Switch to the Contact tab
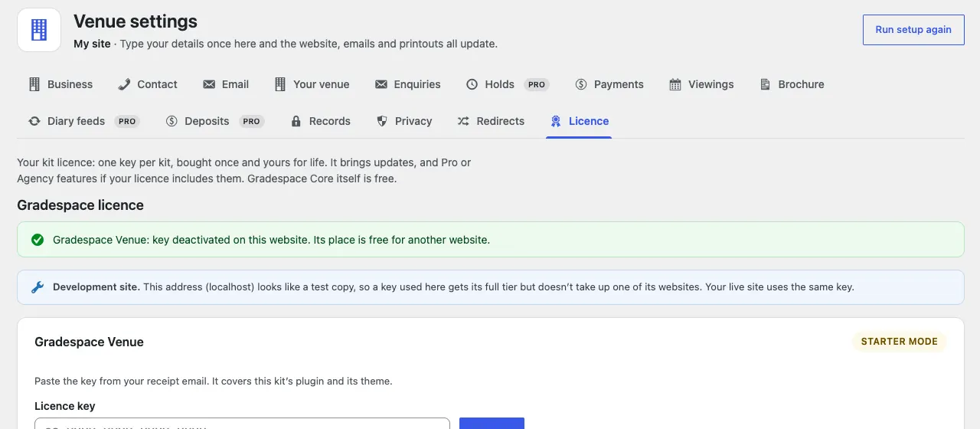This screenshot has height=429, width=980. 148,84
